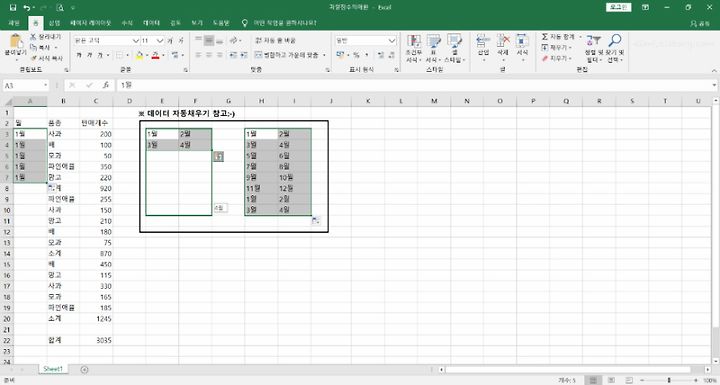The height and width of the screenshot is (385, 720).
Task: Toggle middle vertical alignment
Action: (x=209, y=40)
